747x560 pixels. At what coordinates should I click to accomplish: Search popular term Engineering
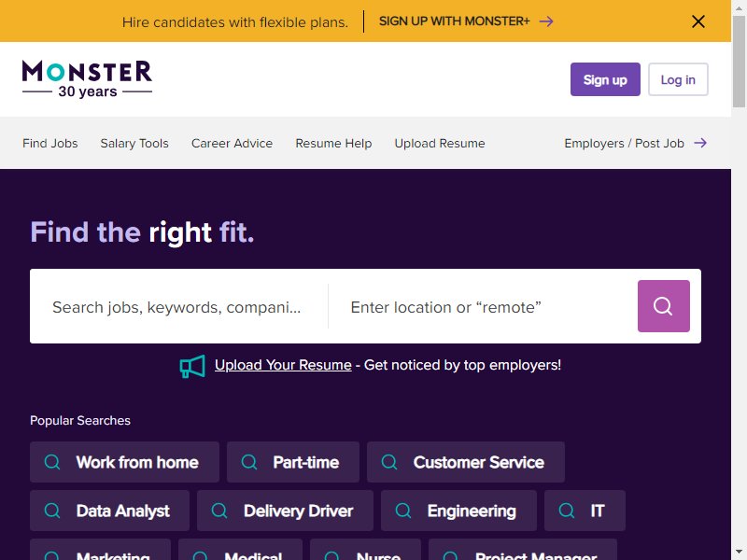[x=458, y=511]
